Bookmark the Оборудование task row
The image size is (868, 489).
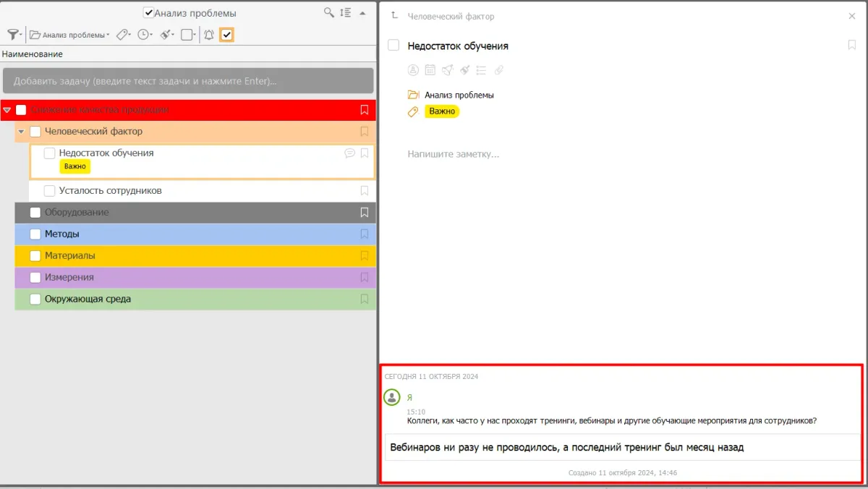(365, 213)
